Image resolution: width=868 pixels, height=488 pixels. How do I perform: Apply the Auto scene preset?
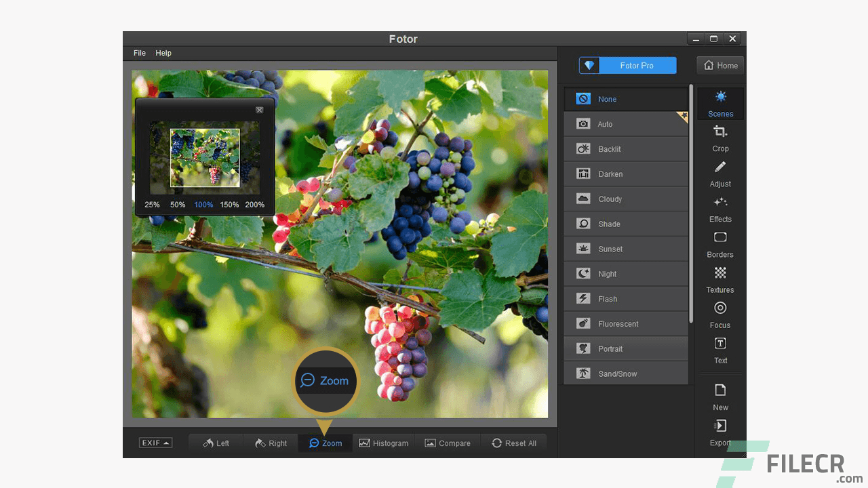click(x=625, y=124)
